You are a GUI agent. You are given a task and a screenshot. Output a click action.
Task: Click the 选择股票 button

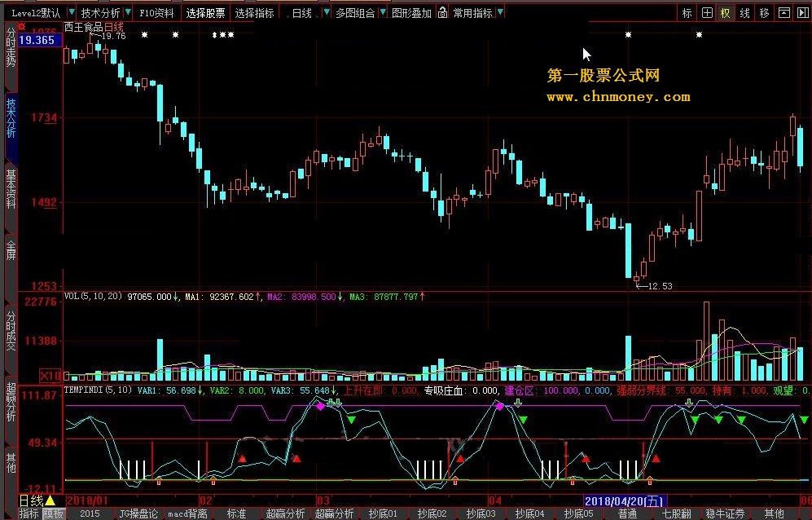[205, 13]
